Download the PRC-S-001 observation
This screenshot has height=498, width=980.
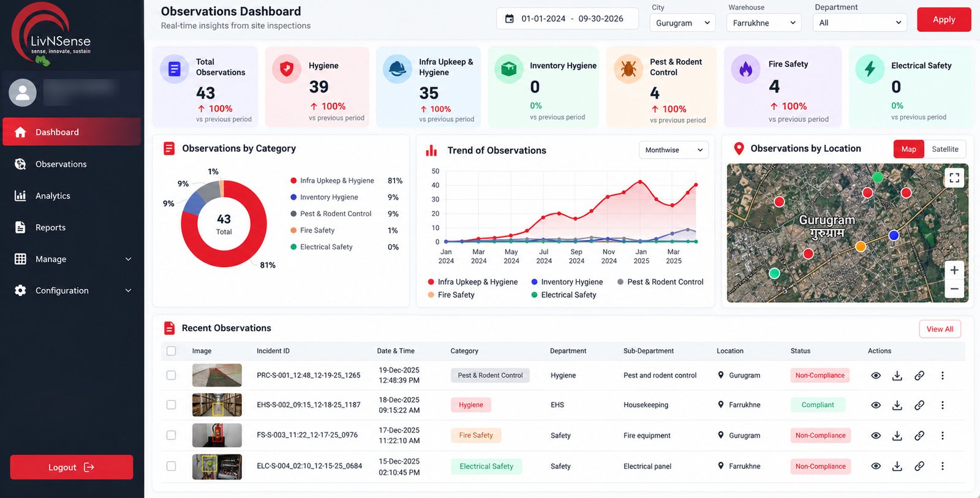tap(897, 375)
